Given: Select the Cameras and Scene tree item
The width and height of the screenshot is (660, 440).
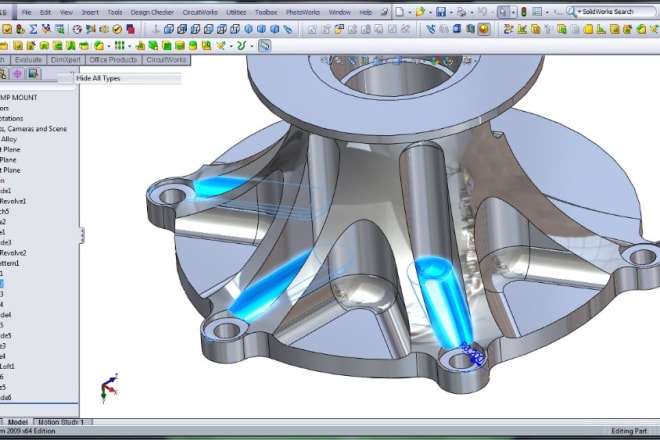Looking at the screenshot, I should 34,129.
